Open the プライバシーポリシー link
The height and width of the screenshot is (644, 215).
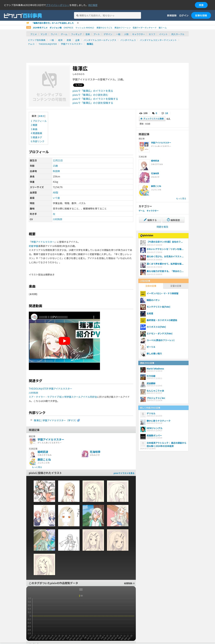(58, 5)
